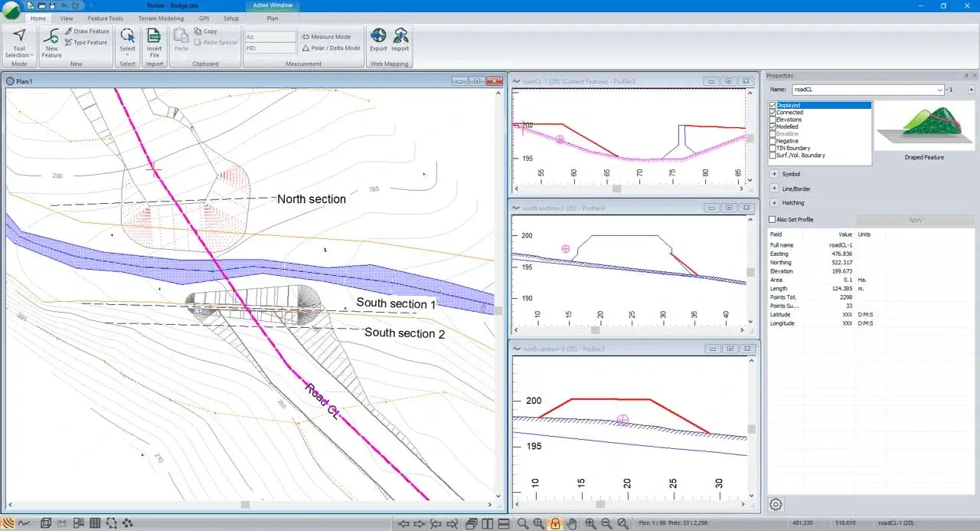Enable the zoom lock padlock icon
This screenshot has height=531, width=980.
pos(555,523)
